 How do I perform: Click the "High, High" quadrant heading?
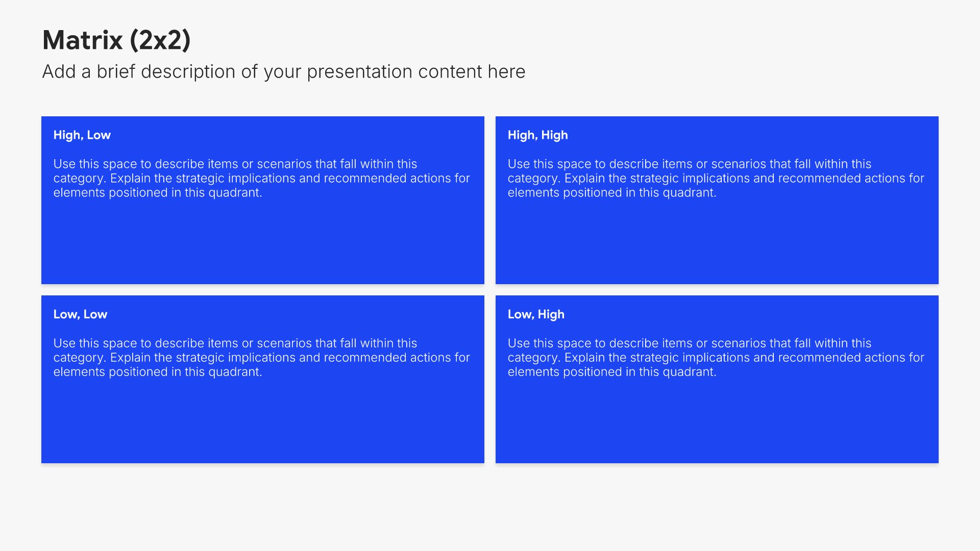(x=537, y=135)
